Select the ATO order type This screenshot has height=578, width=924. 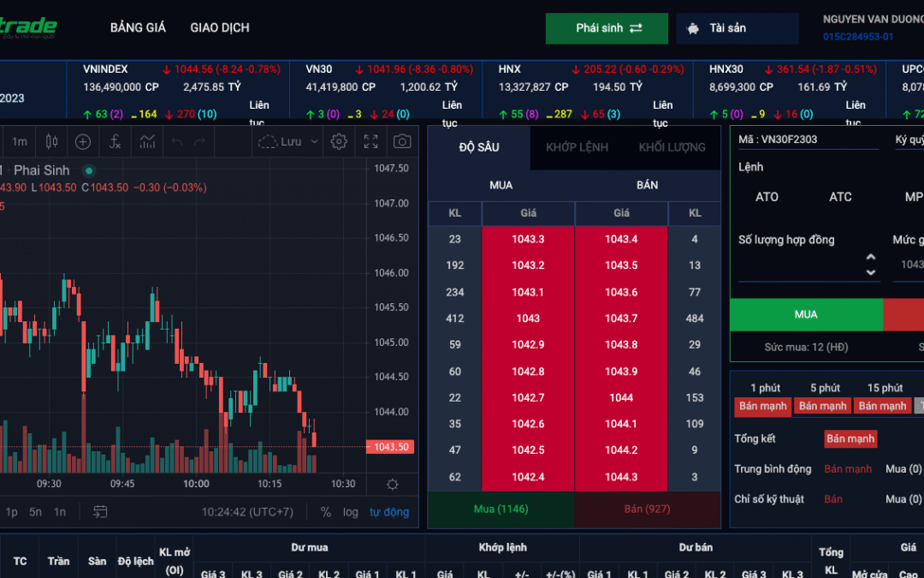(767, 197)
